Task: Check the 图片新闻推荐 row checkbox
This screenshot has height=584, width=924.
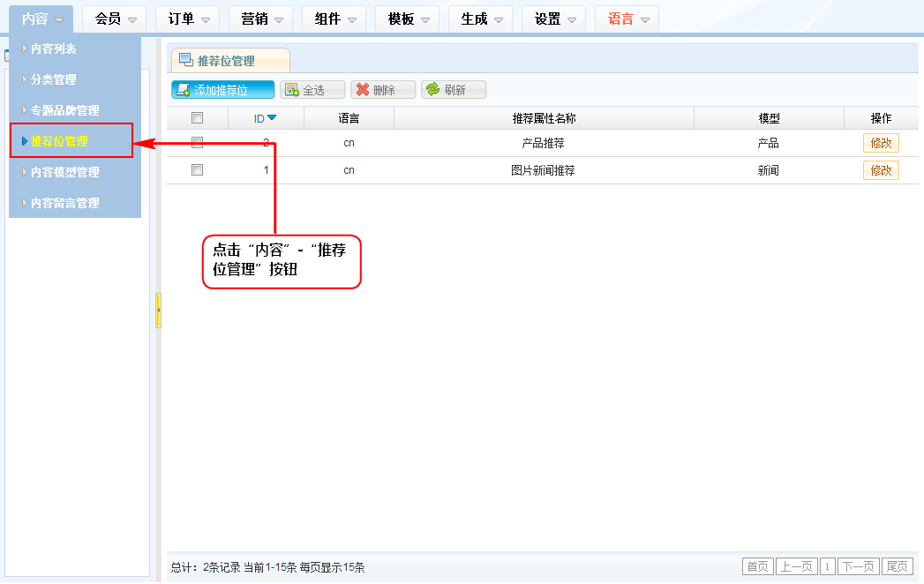Action: coord(198,170)
